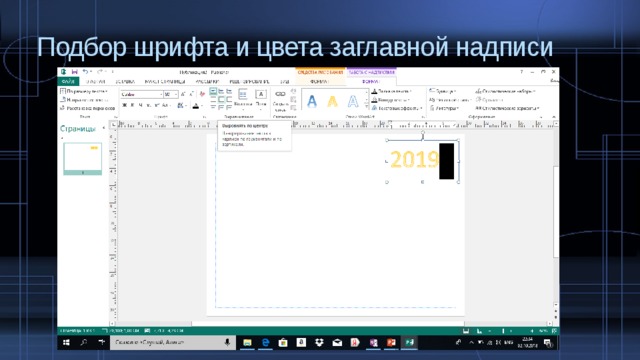Click the Save icon in quick access toolbar

(x=74, y=72)
